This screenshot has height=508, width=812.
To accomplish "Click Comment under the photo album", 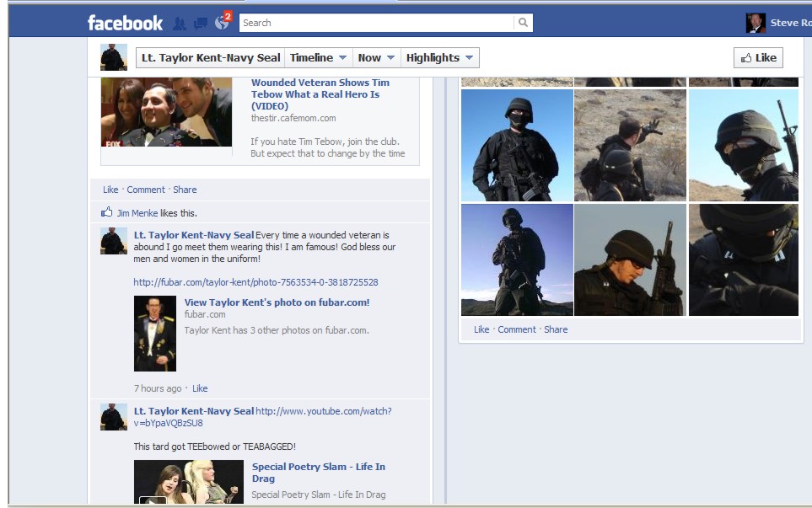I will (517, 329).
